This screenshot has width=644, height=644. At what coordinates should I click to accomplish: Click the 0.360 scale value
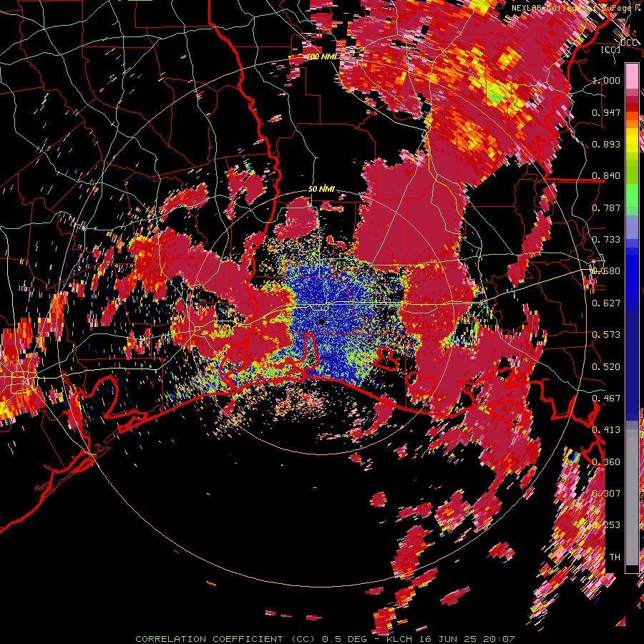(606, 462)
